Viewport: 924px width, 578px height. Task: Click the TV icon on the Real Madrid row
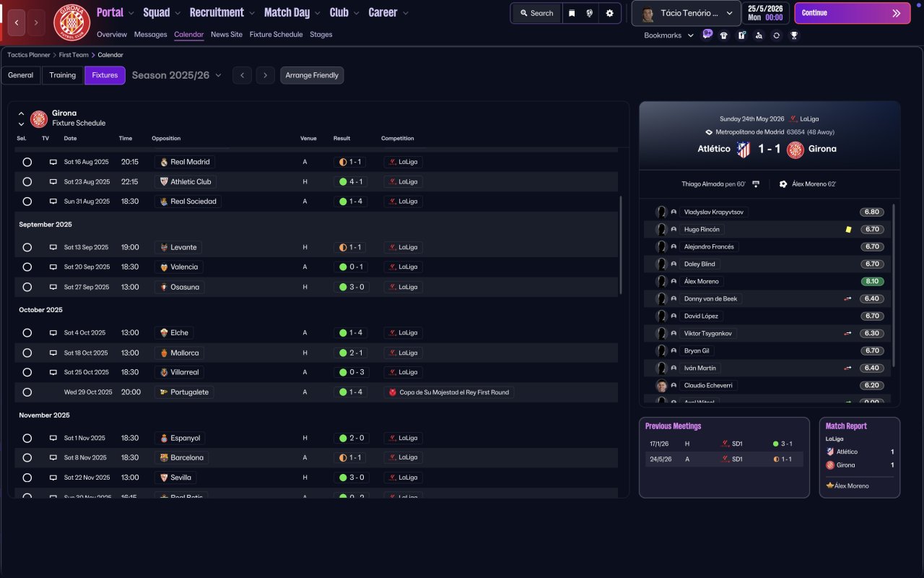(x=53, y=162)
